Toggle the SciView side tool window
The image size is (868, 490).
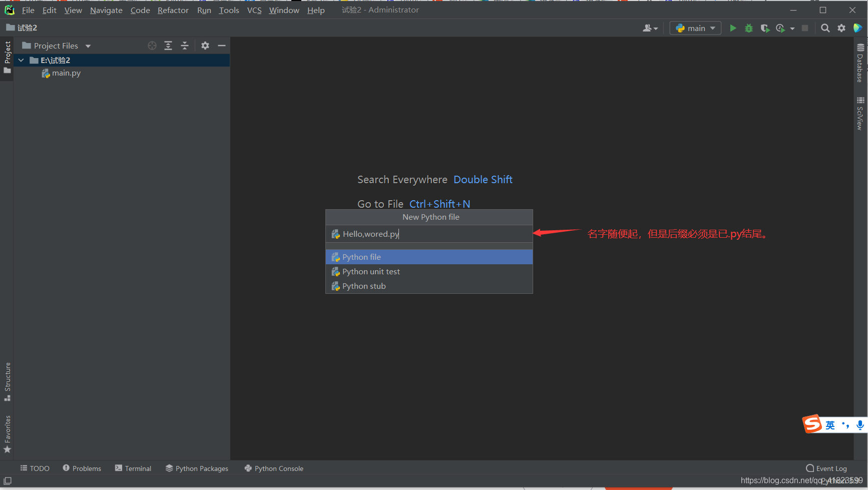pyautogui.click(x=860, y=114)
